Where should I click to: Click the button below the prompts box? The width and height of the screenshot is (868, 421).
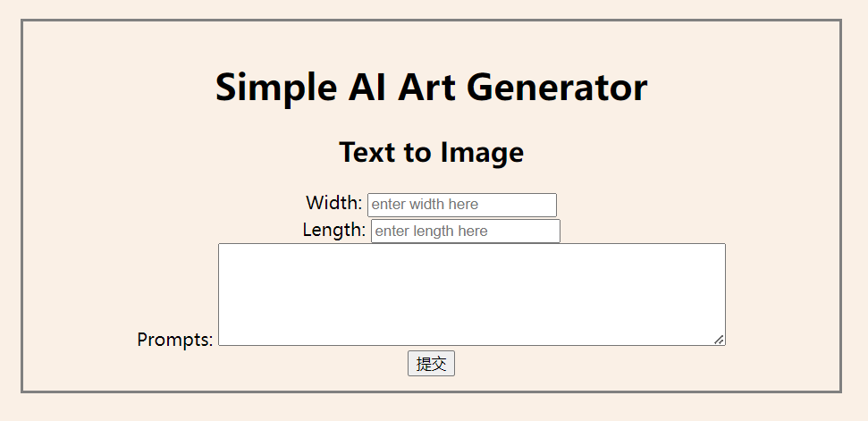(x=431, y=364)
